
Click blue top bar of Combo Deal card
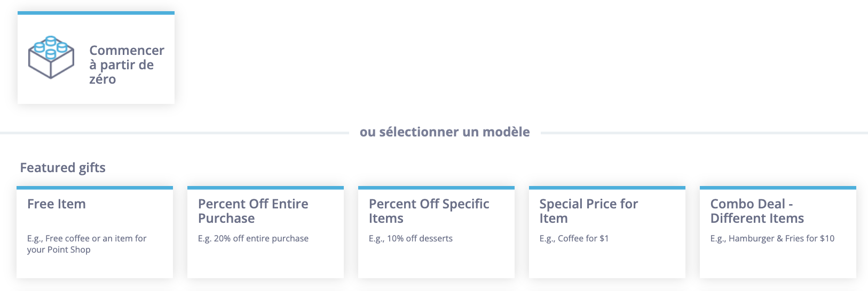[x=778, y=188]
